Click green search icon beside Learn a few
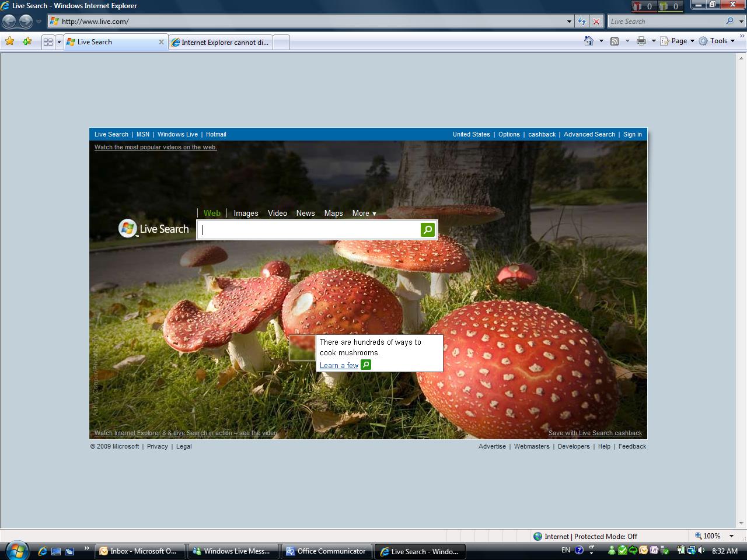Viewport: 747px width, 560px height. 366,365
